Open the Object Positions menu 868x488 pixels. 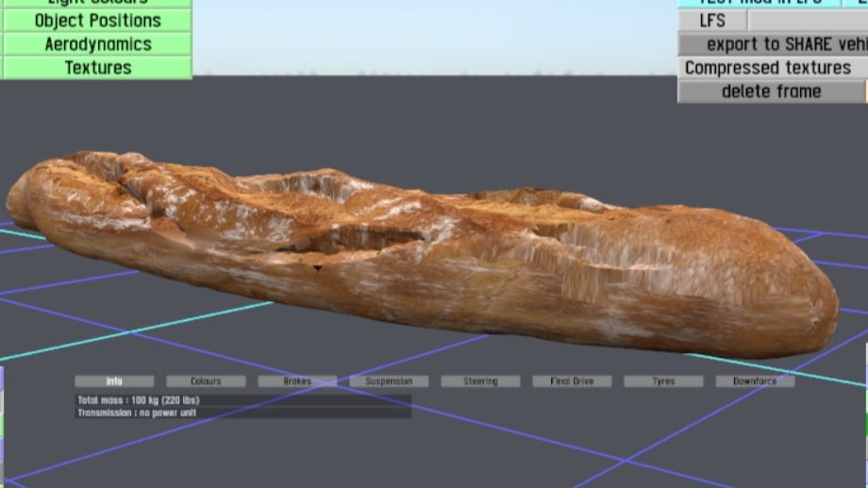pyautogui.click(x=98, y=21)
